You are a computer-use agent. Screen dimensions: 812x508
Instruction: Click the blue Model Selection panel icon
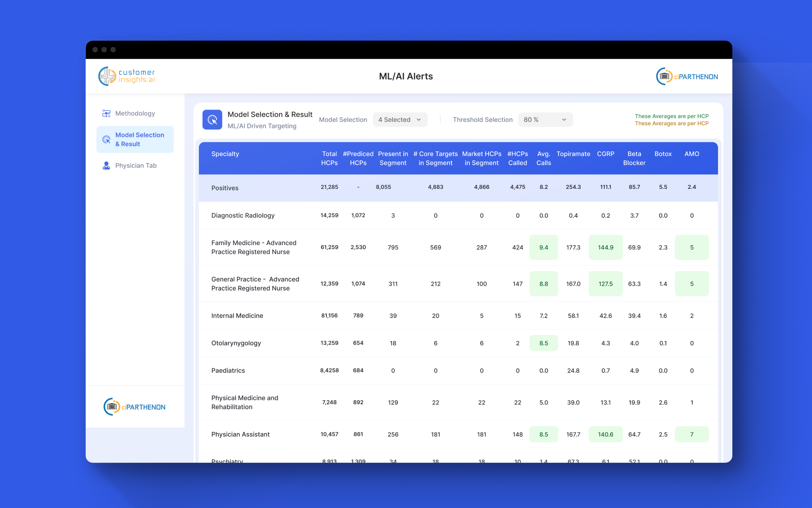pos(212,120)
